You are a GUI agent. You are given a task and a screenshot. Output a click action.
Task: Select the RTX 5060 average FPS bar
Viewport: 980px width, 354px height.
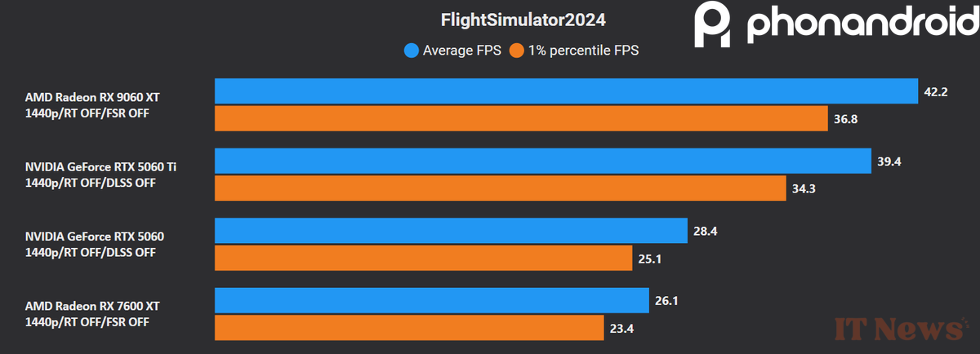coord(451,231)
